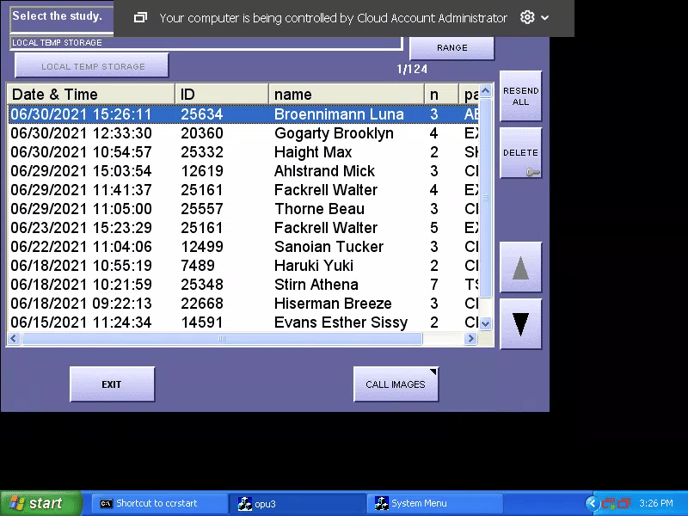Open Shortcut to ccrstart taskbar item
688x516 pixels.
point(159,504)
